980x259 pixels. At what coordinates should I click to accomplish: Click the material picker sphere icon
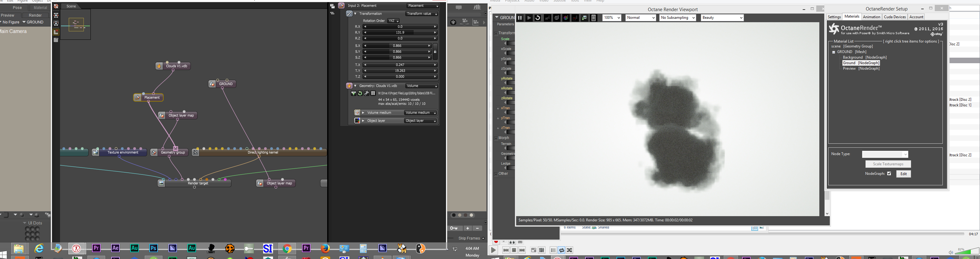coord(556,18)
